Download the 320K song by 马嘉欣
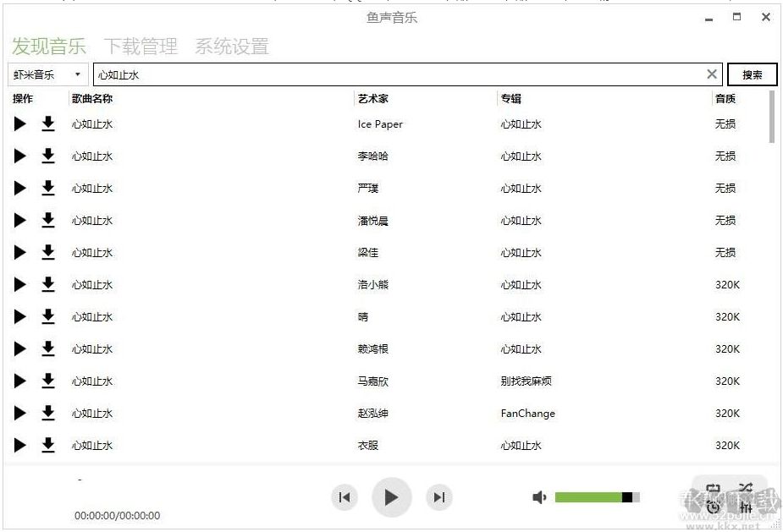Screen dimensions: 783x532 pos(48,381)
